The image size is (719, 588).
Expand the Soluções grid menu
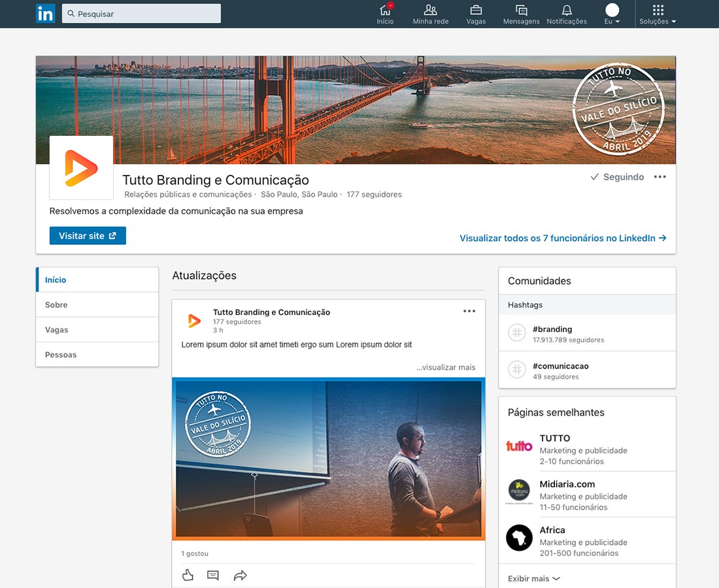pos(658,14)
